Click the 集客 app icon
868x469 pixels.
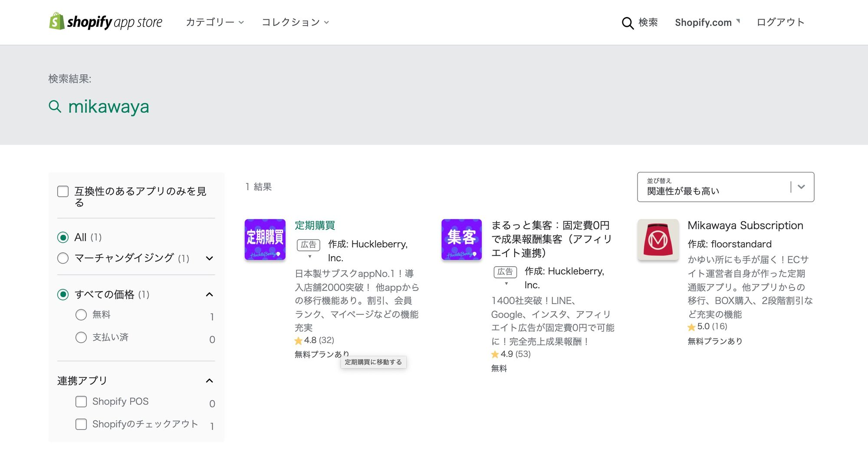coord(461,240)
